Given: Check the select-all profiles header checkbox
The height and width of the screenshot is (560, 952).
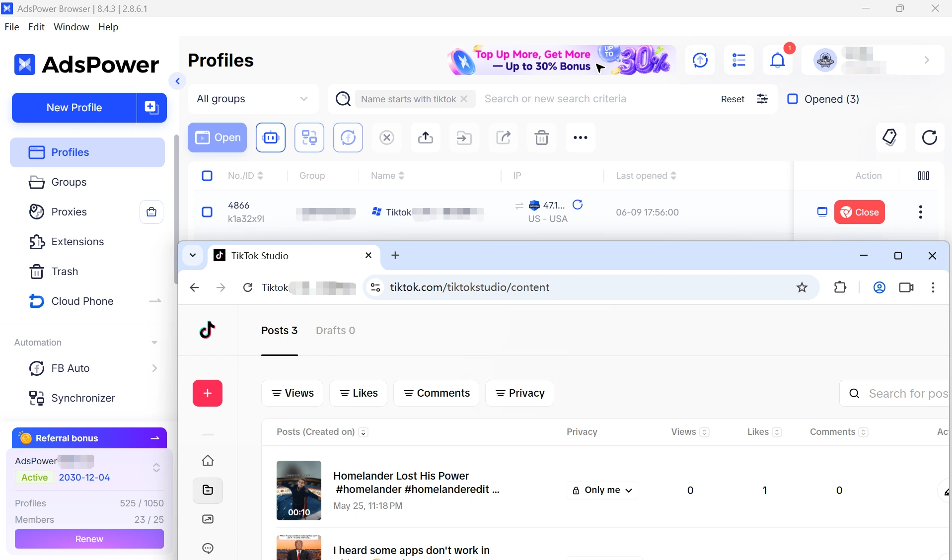Looking at the screenshot, I should point(207,176).
